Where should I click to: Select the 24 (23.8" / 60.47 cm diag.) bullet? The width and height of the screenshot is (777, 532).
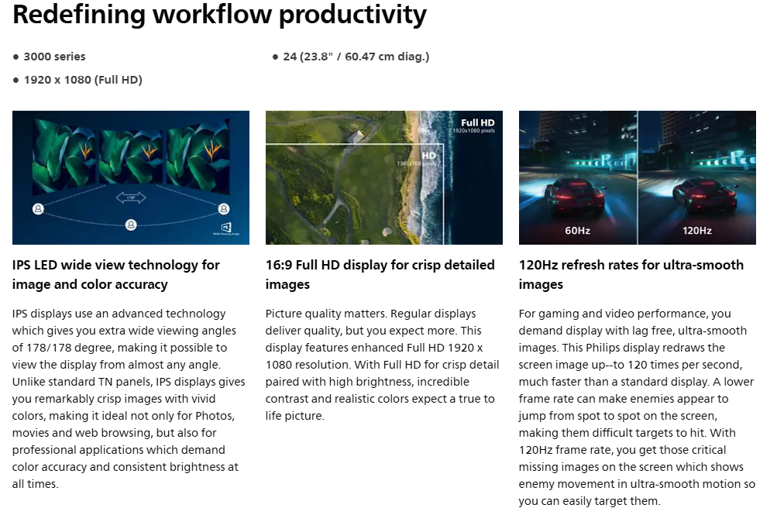coord(356,57)
